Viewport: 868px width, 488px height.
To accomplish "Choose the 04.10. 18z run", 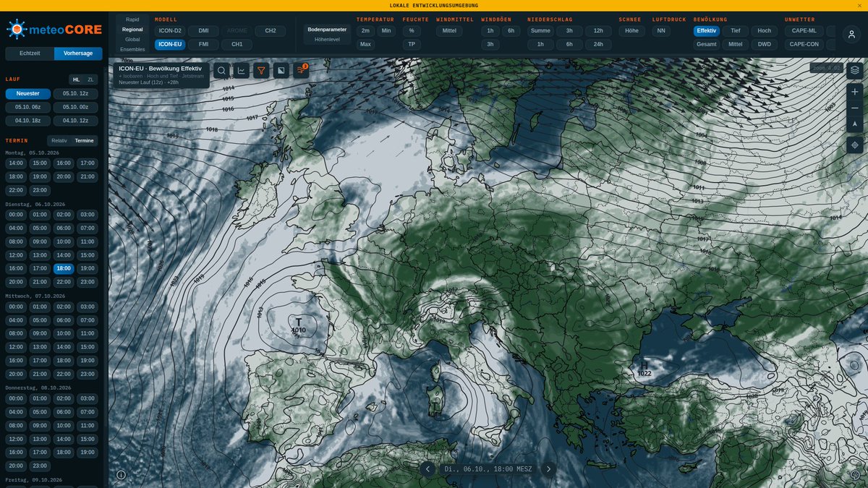I will [x=27, y=120].
